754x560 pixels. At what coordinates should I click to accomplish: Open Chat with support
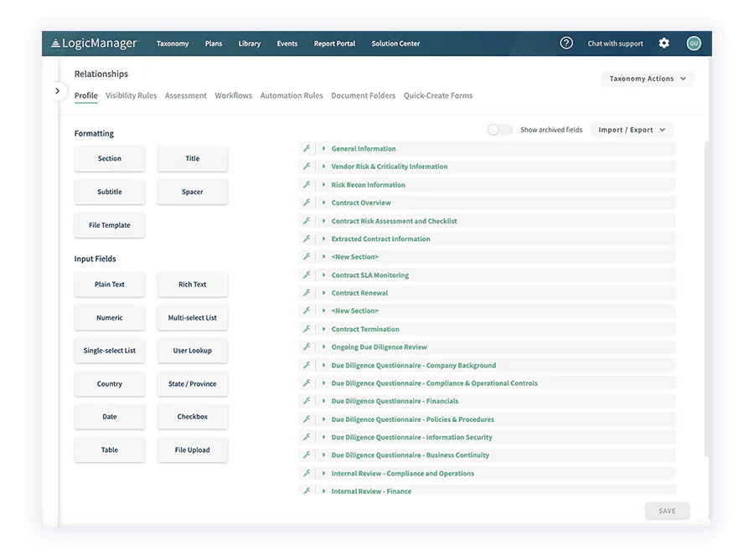[x=615, y=43]
